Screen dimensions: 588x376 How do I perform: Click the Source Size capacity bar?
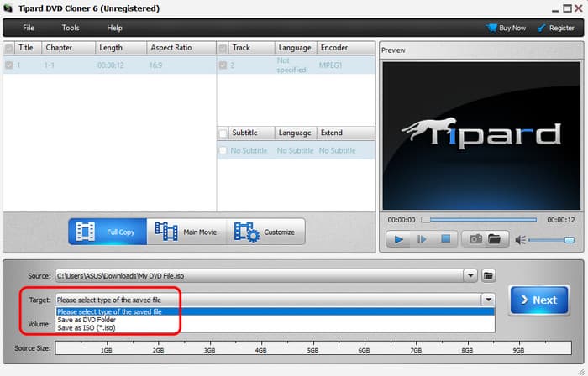click(x=313, y=348)
